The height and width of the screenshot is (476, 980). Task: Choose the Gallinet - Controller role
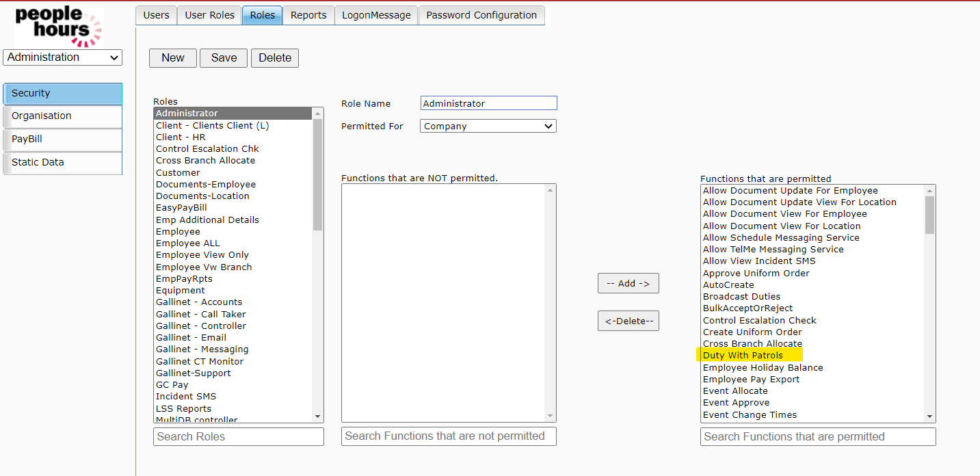pos(201,326)
